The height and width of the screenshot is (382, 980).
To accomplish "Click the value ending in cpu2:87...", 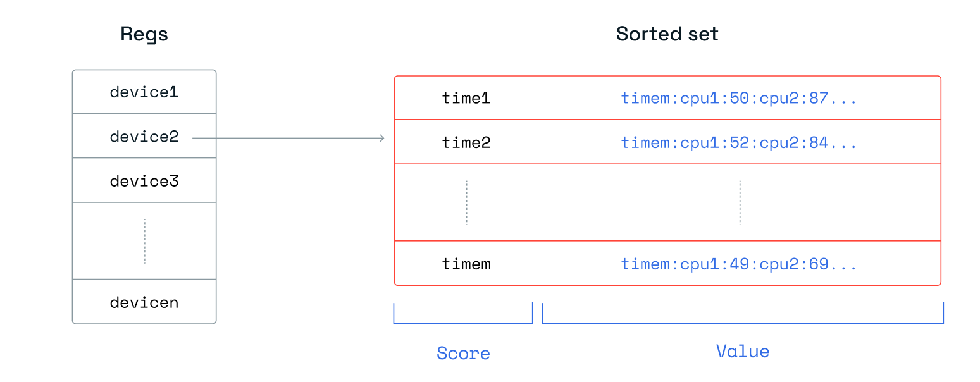I will (739, 99).
